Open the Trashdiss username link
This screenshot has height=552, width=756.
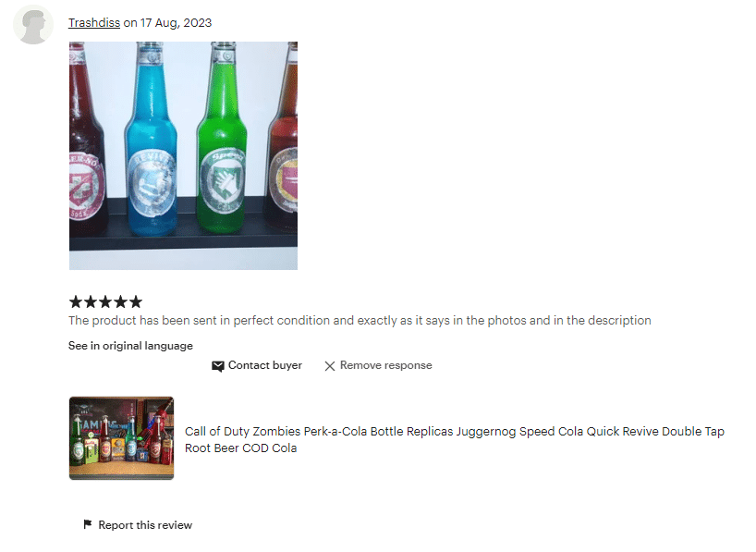pyautogui.click(x=94, y=23)
